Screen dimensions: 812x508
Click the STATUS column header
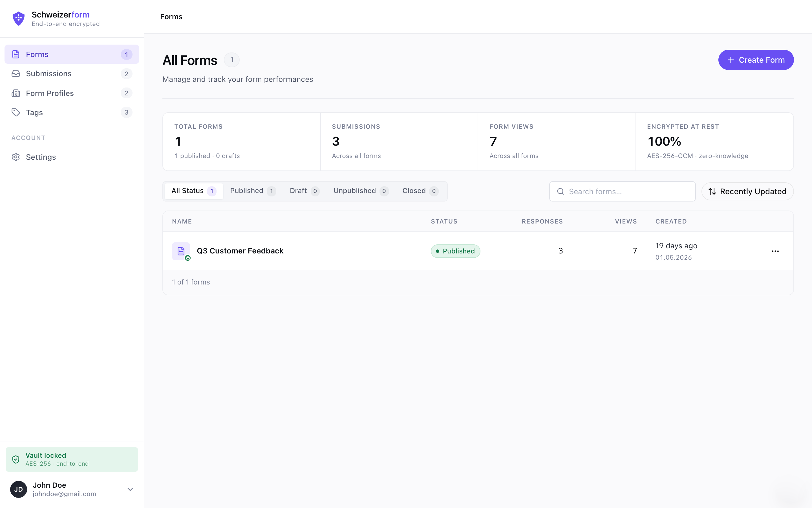pos(444,222)
